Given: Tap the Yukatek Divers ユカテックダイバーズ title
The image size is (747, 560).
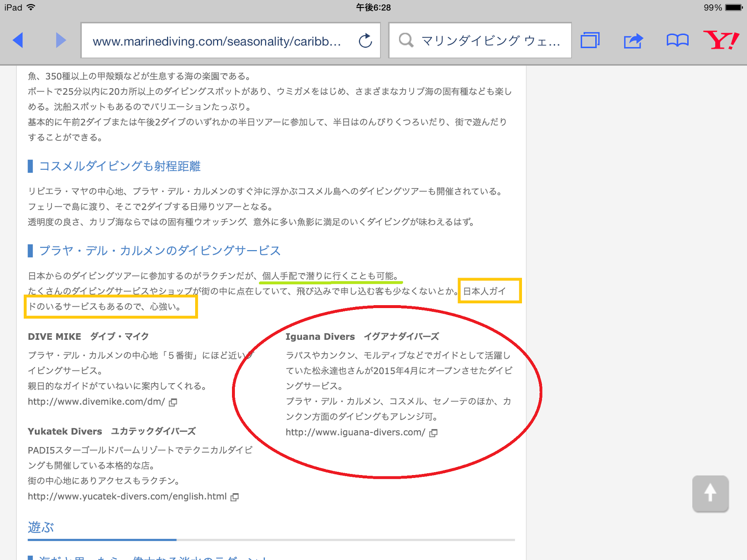Looking at the screenshot, I should pyautogui.click(x=112, y=431).
